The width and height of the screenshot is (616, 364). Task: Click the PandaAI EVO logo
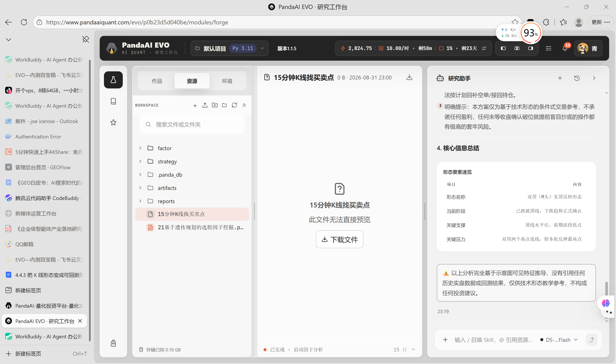coord(112,48)
